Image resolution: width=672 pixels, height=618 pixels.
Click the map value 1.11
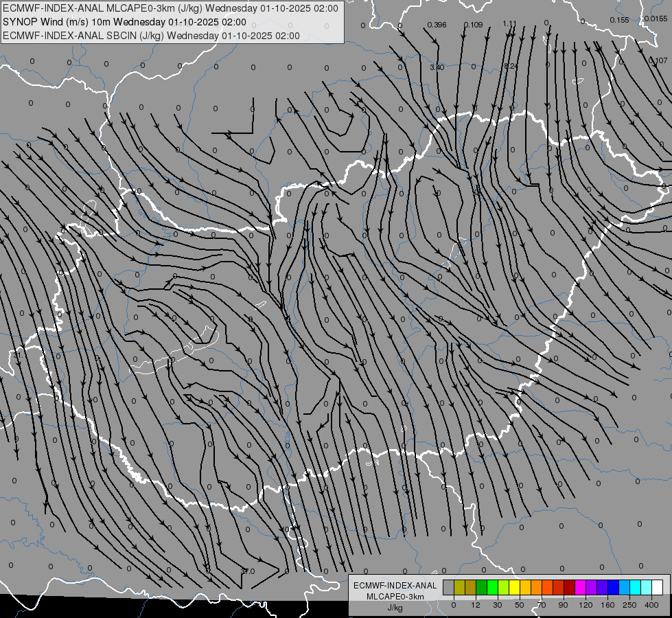509,23
